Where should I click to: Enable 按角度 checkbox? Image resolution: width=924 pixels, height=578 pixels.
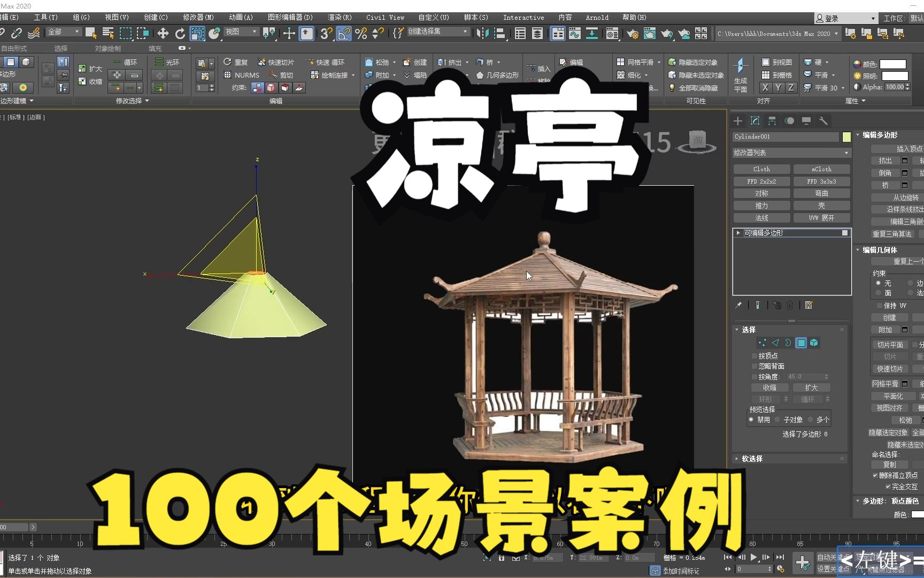coord(754,377)
